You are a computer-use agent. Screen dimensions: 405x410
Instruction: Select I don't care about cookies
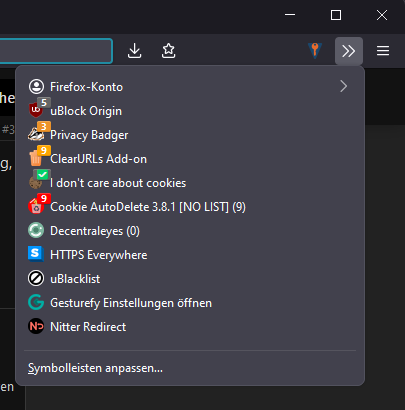tap(190, 183)
